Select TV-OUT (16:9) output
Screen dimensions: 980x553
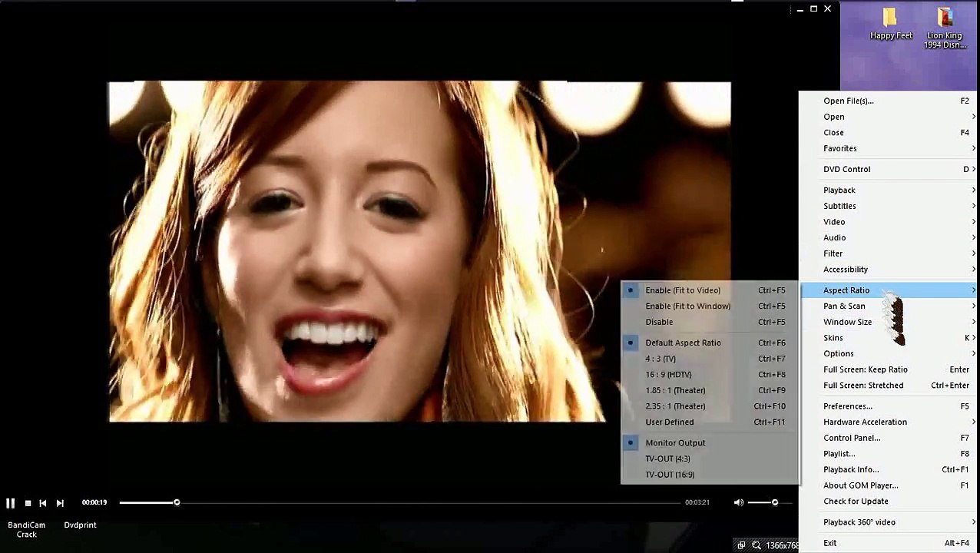[x=710, y=475]
